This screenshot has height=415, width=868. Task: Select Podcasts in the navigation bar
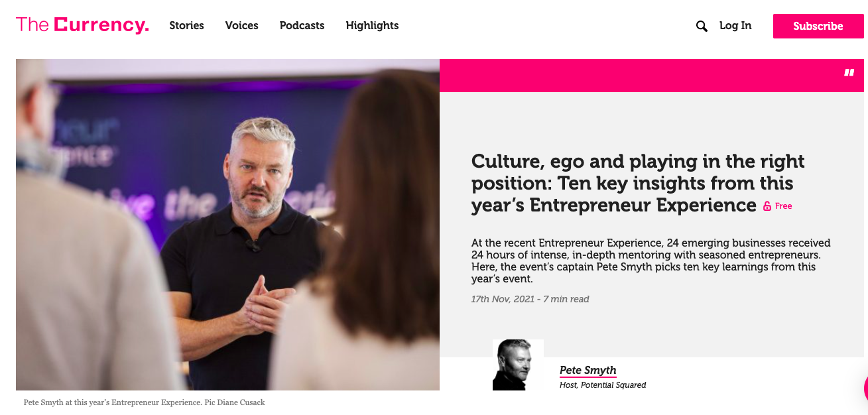point(302,26)
